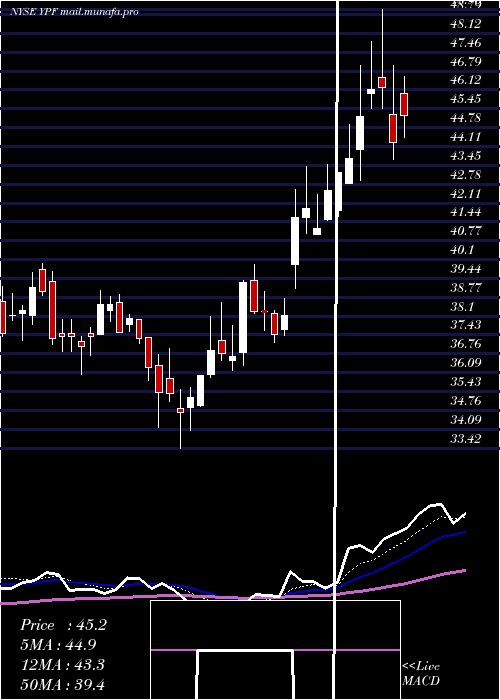The width and height of the screenshot is (500, 700).
Task: Select the 40.1 price axis label
Action: point(462,250)
